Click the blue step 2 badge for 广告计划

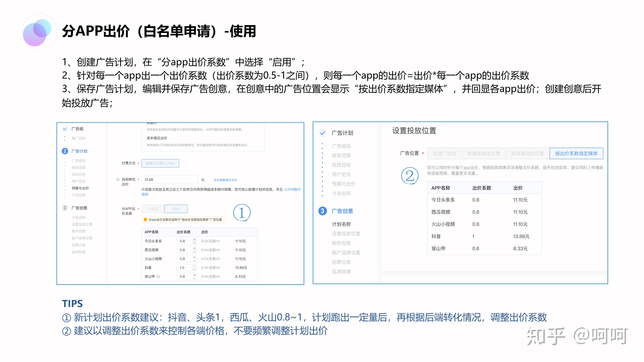pyautogui.click(x=65, y=151)
